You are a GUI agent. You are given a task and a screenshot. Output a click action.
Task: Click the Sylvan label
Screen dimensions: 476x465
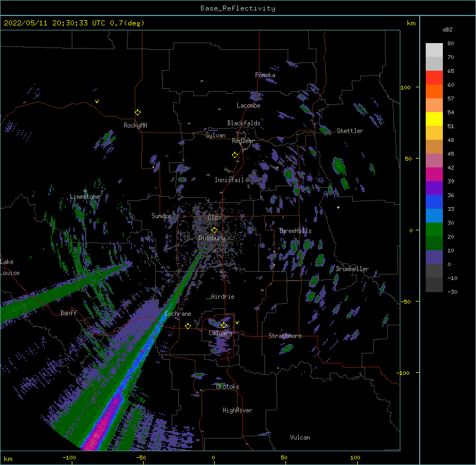click(x=215, y=135)
